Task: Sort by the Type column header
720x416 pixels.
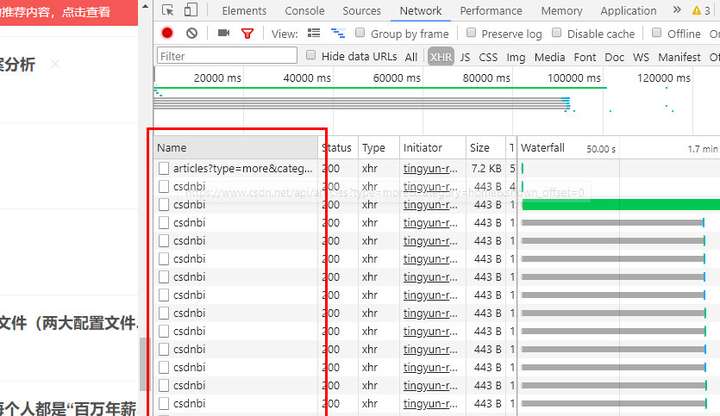Action: tap(378, 147)
